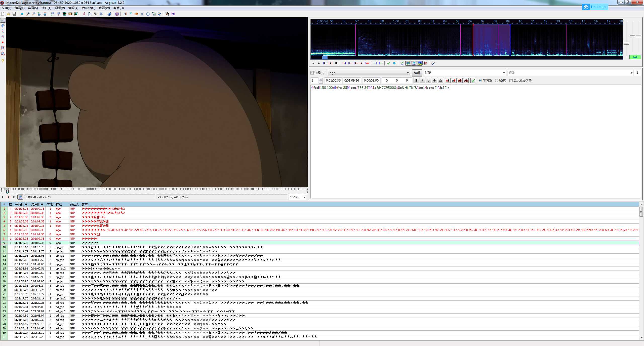Click the New subtitles file icon
Screen dimensions: 644x346
(x=3, y=14)
